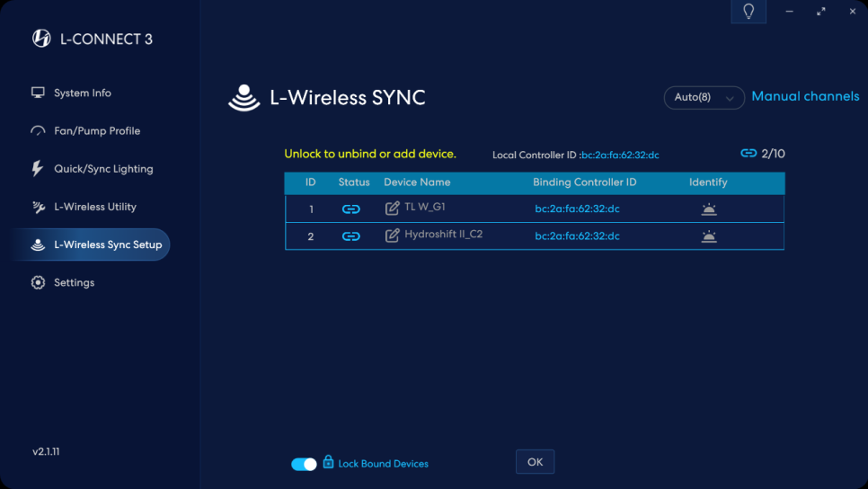Open Manual channels link
The height and width of the screenshot is (489, 868).
[805, 96]
